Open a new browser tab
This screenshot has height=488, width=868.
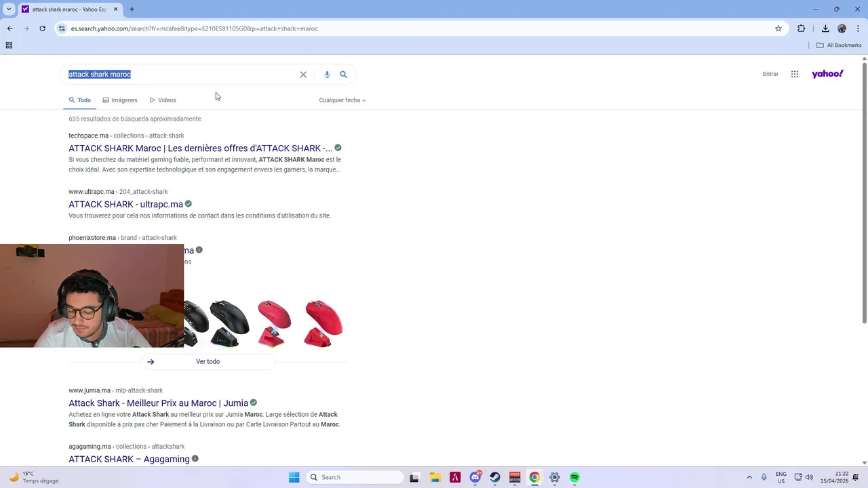pos(132,9)
